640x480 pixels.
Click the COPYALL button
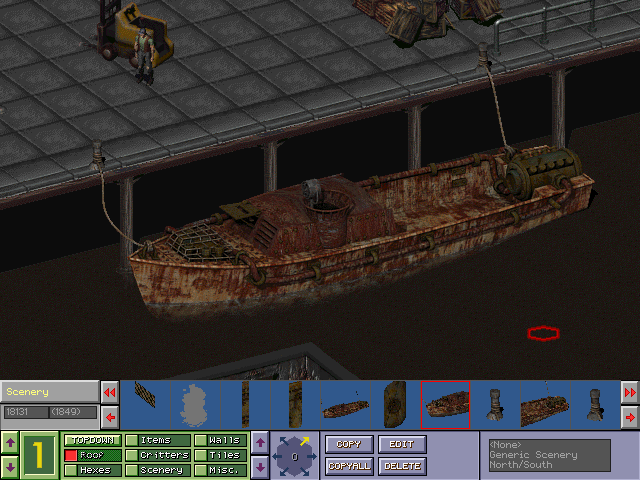click(349, 466)
